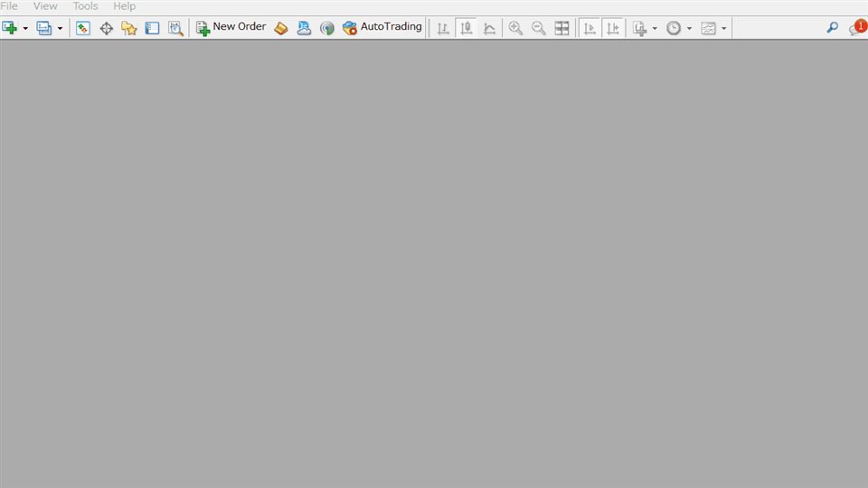Open the Data Window crosshair icon
Image resolution: width=868 pixels, height=488 pixels.
(107, 28)
